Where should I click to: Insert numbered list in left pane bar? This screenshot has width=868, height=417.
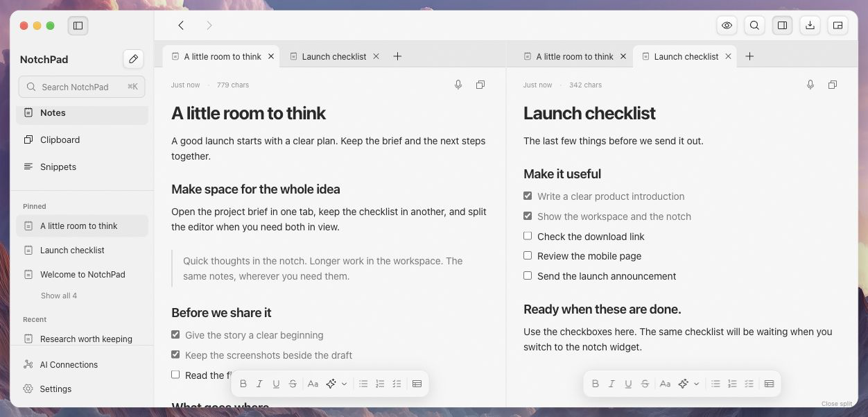(380, 384)
